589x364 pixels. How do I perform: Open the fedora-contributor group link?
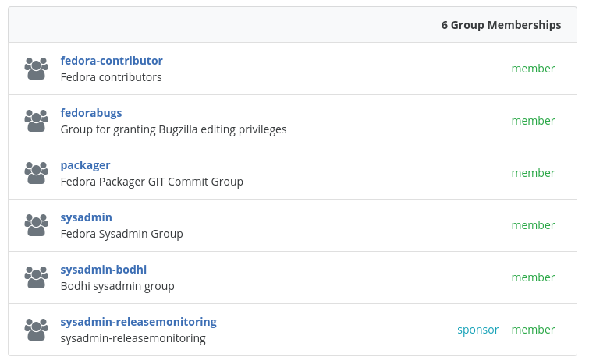pos(112,61)
